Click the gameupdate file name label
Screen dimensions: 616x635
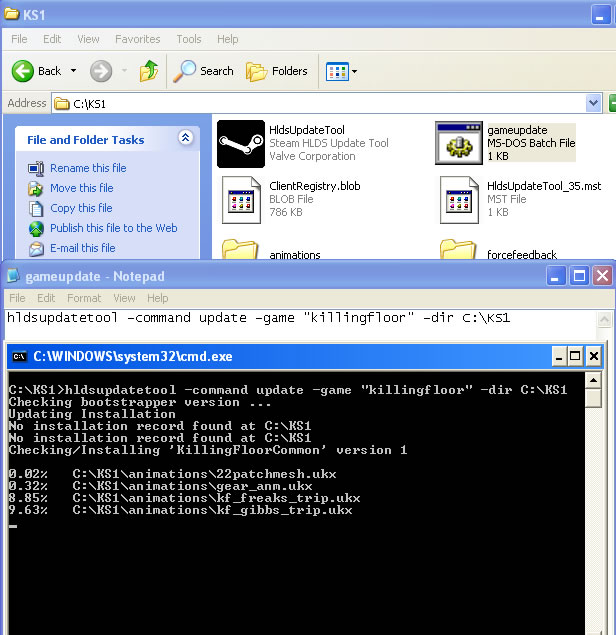517,130
